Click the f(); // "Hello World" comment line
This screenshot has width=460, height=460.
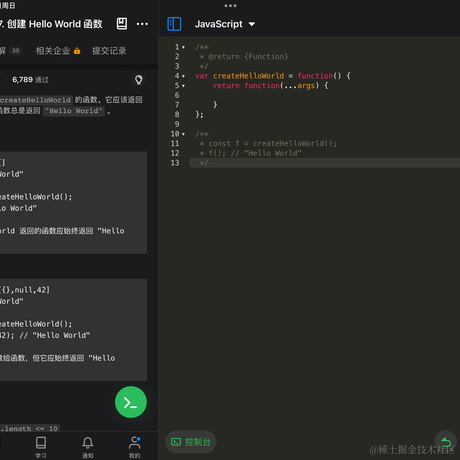[251, 153]
